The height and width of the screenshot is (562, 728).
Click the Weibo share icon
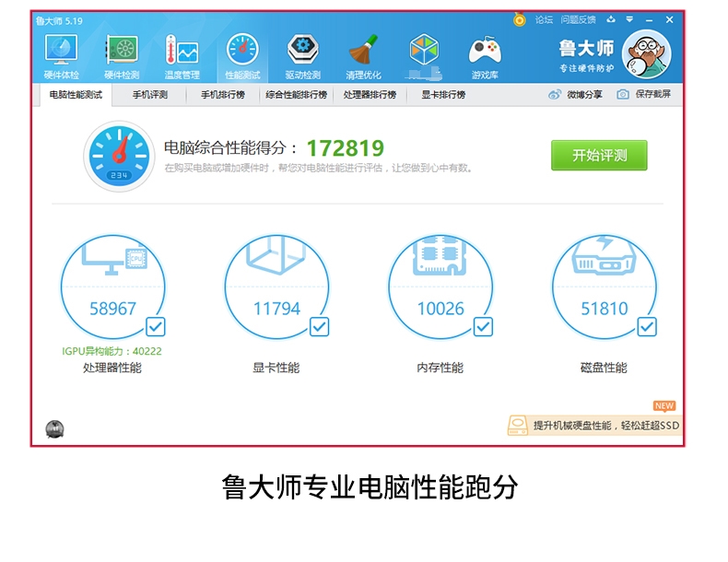(x=555, y=95)
